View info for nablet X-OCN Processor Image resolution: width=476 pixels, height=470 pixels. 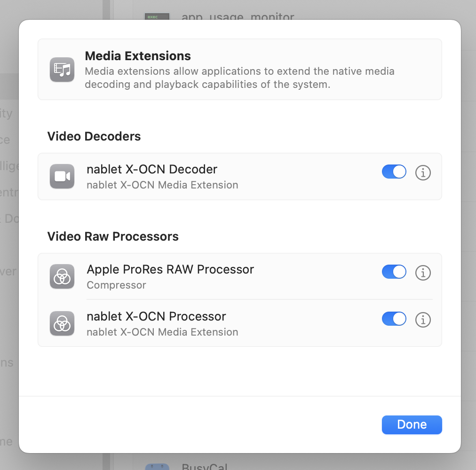tap(423, 320)
